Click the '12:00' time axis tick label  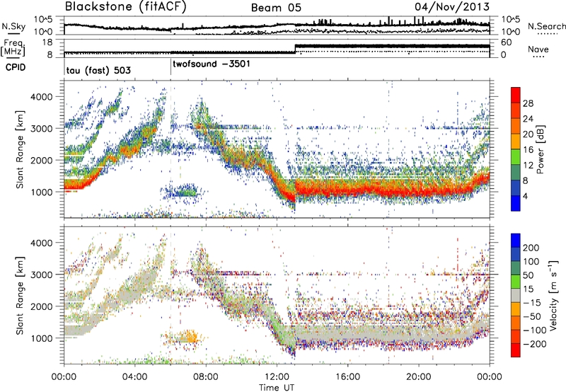[277, 377]
